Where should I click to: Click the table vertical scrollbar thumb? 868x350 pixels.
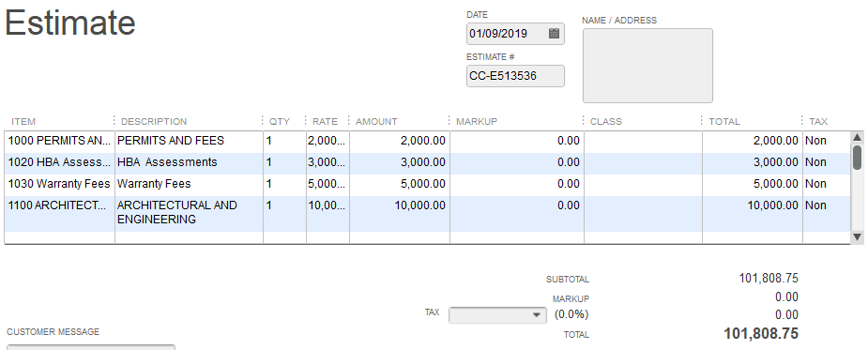[857, 158]
